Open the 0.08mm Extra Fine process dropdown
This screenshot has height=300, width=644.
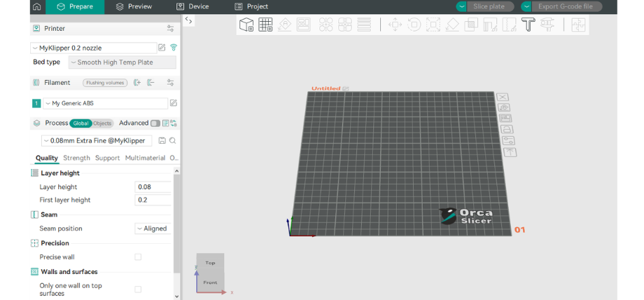(x=97, y=141)
